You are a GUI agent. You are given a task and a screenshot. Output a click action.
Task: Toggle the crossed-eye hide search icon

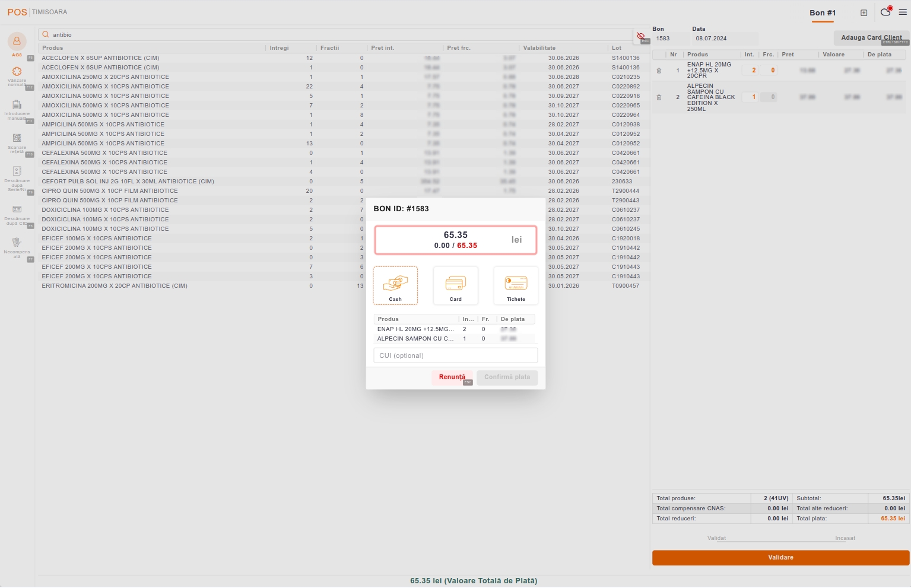click(641, 36)
